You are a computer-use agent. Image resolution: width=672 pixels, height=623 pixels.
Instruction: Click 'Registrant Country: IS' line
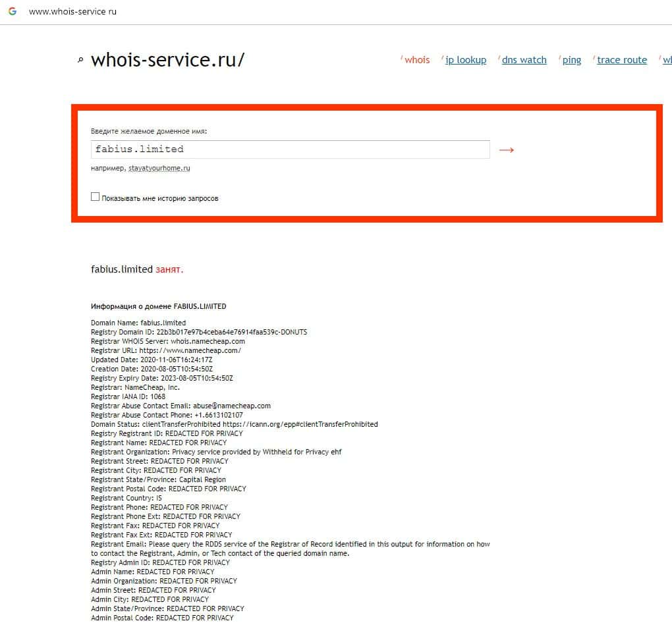tap(126, 498)
